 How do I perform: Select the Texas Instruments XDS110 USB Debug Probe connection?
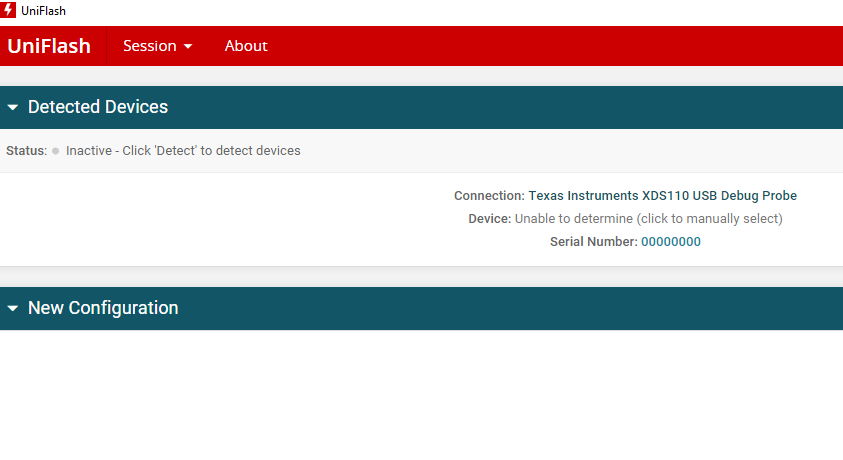click(662, 196)
